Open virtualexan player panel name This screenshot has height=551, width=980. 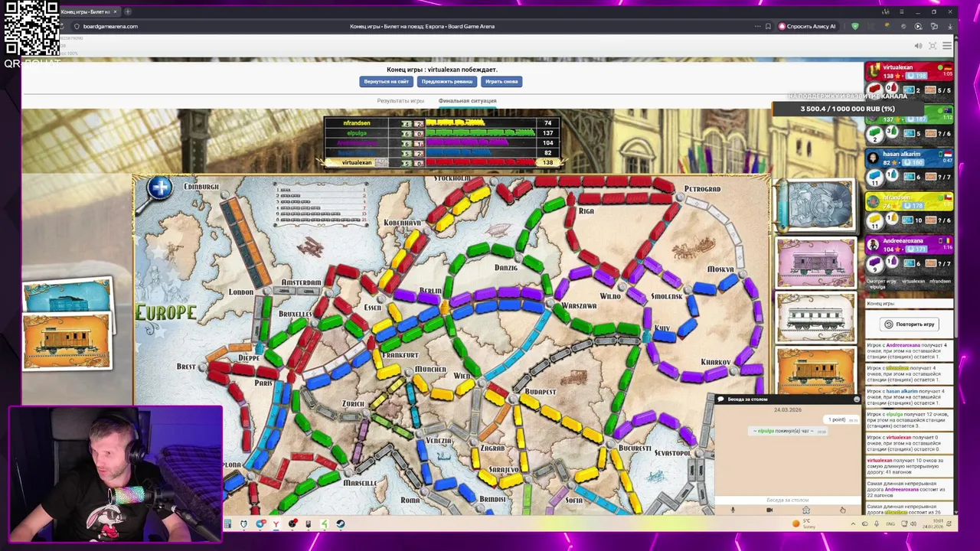tap(897, 67)
